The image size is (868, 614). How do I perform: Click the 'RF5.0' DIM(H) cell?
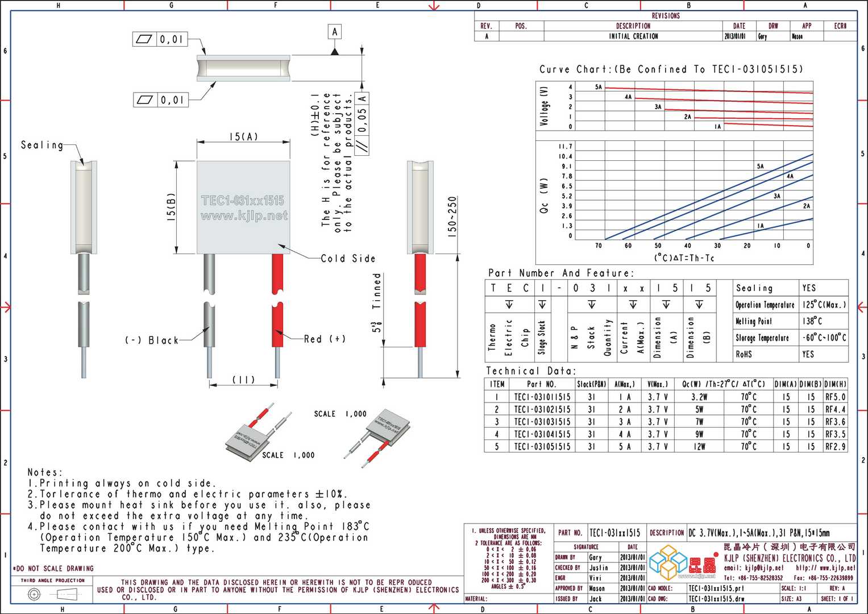click(x=836, y=397)
